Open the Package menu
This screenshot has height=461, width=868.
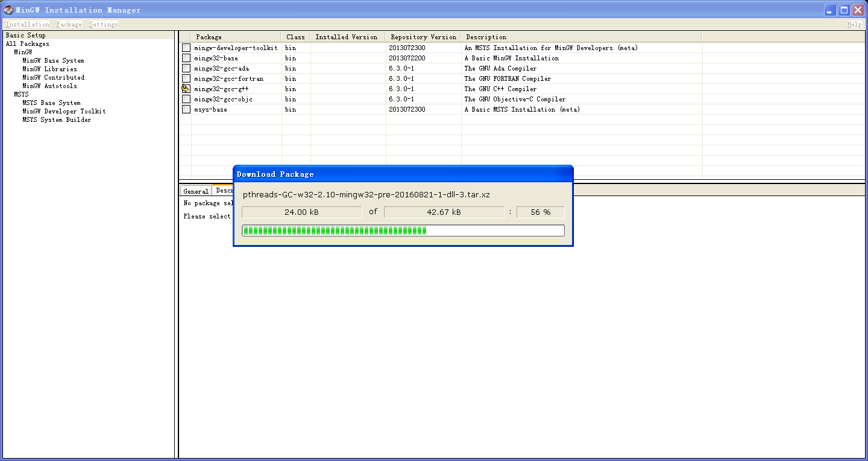69,24
